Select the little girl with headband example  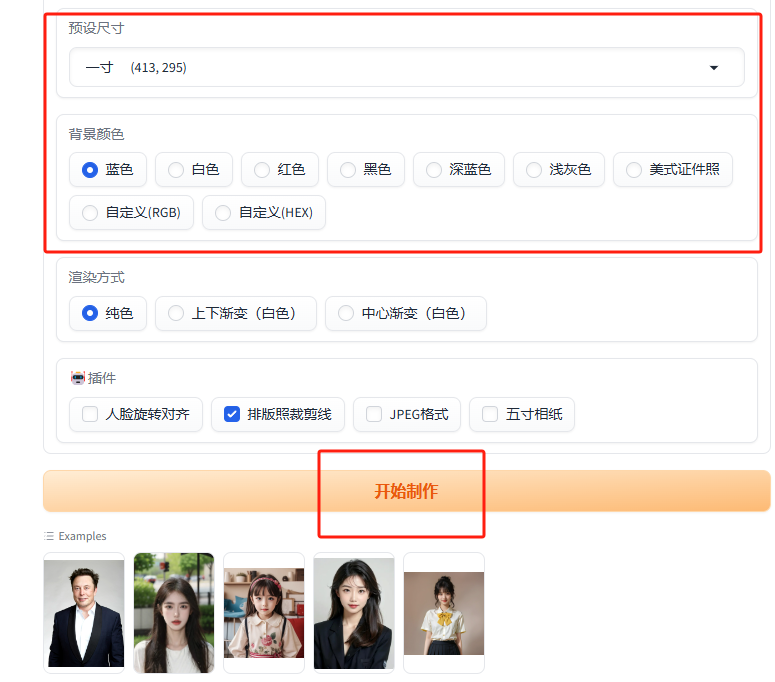[x=264, y=612]
